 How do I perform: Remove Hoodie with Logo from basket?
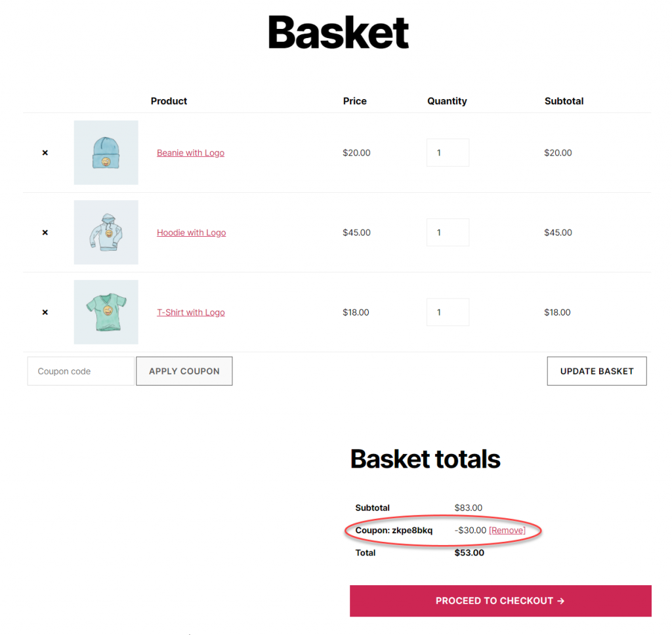click(x=45, y=232)
